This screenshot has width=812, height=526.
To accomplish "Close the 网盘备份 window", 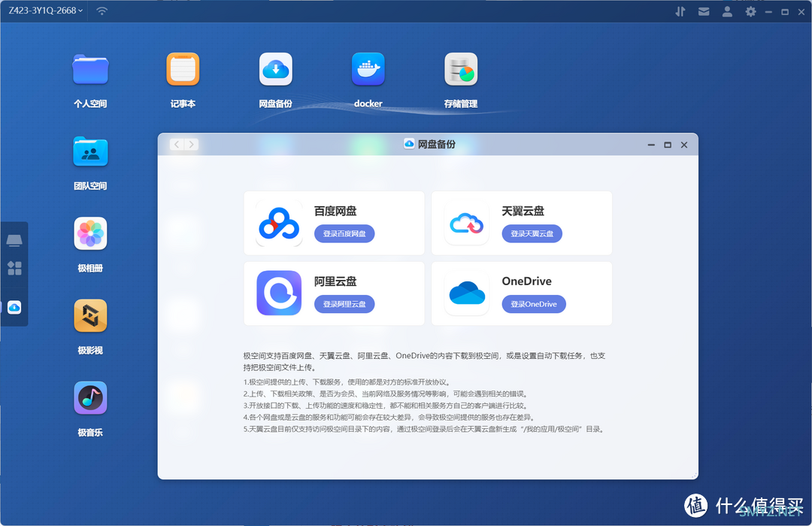I will coord(684,144).
